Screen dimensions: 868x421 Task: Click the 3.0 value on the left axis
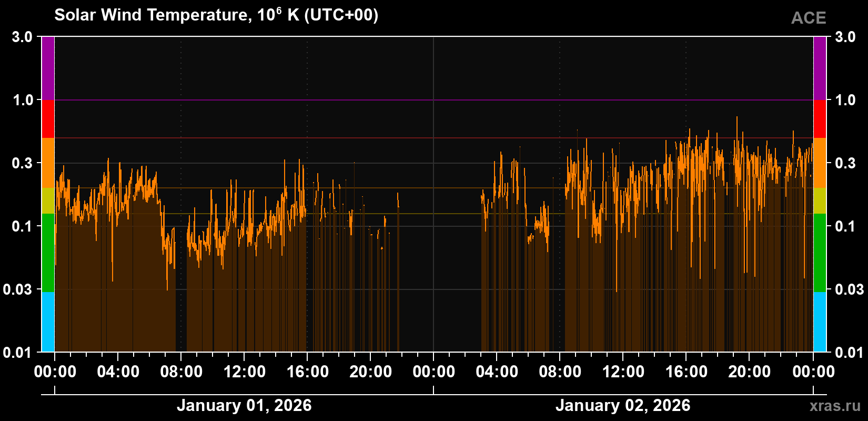click(x=22, y=37)
